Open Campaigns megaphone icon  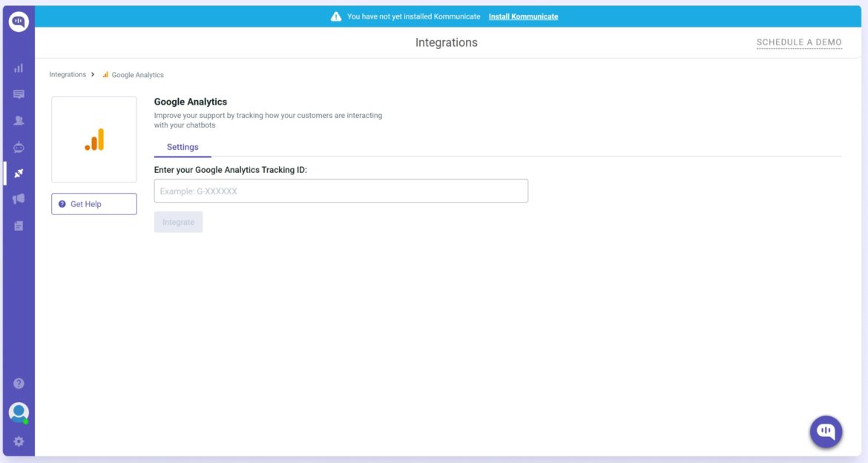pos(19,199)
